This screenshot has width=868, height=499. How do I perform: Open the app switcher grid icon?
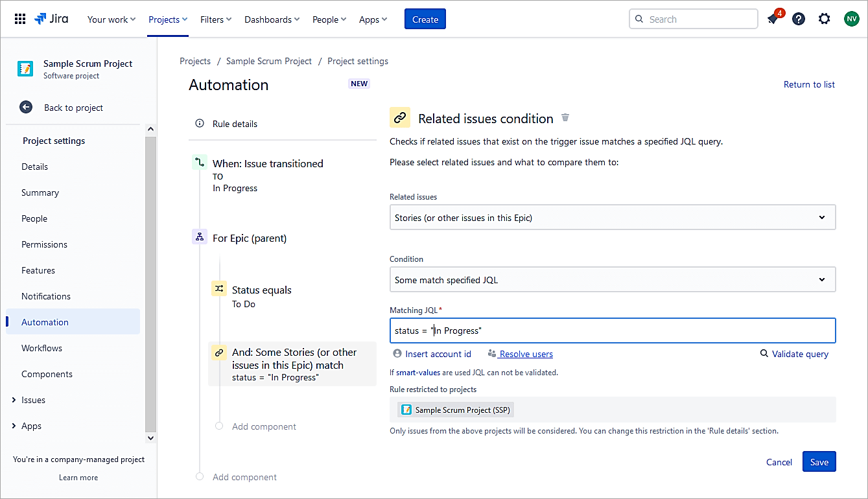[20, 19]
